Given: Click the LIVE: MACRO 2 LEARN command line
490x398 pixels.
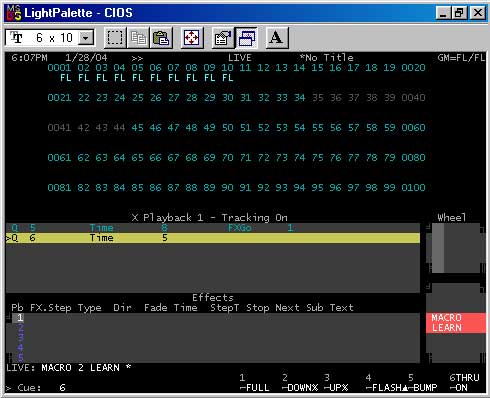Looking at the screenshot, I should pos(69,368).
